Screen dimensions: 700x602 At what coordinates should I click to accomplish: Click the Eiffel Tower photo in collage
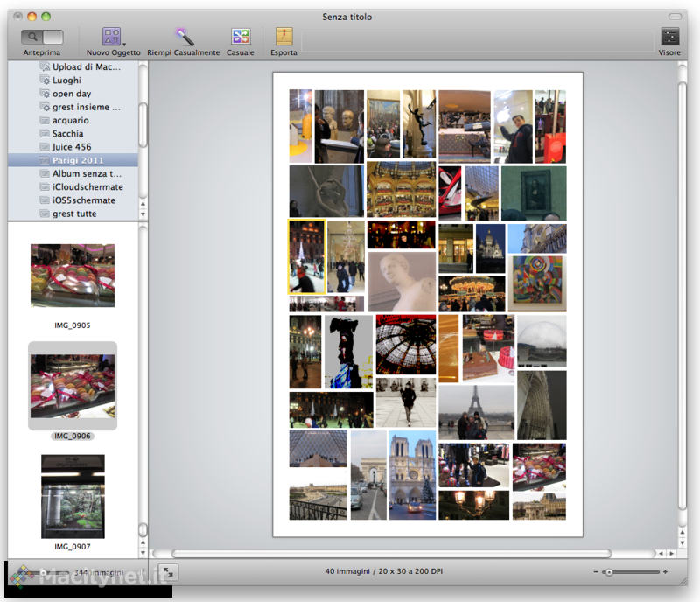[476, 411]
